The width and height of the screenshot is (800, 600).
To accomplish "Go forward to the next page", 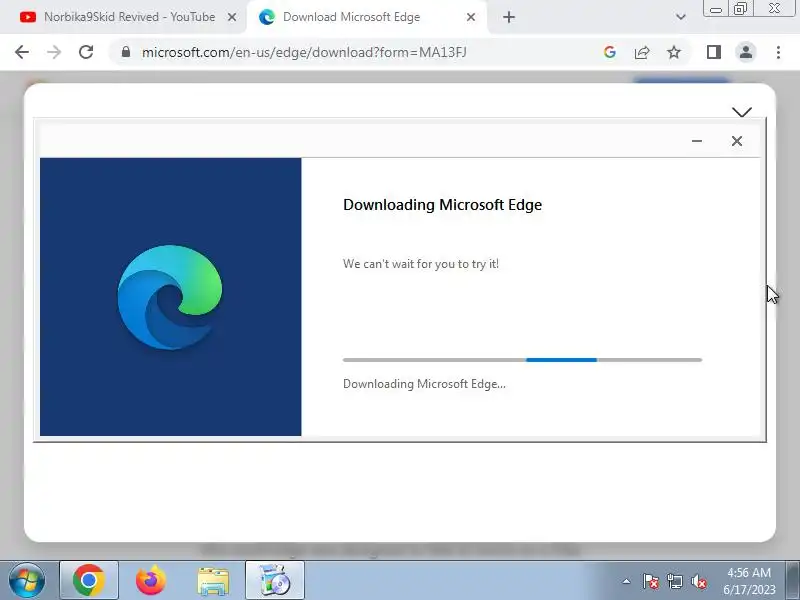I will 54,52.
